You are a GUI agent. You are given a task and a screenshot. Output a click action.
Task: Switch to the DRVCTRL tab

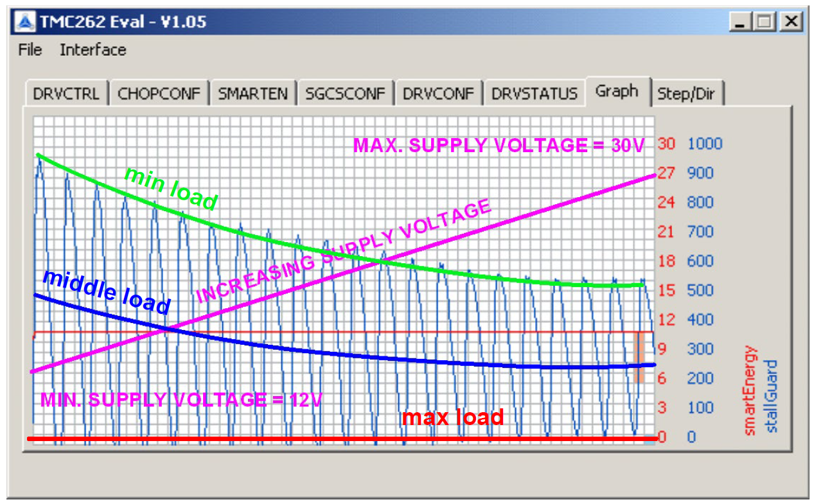pyautogui.click(x=66, y=94)
